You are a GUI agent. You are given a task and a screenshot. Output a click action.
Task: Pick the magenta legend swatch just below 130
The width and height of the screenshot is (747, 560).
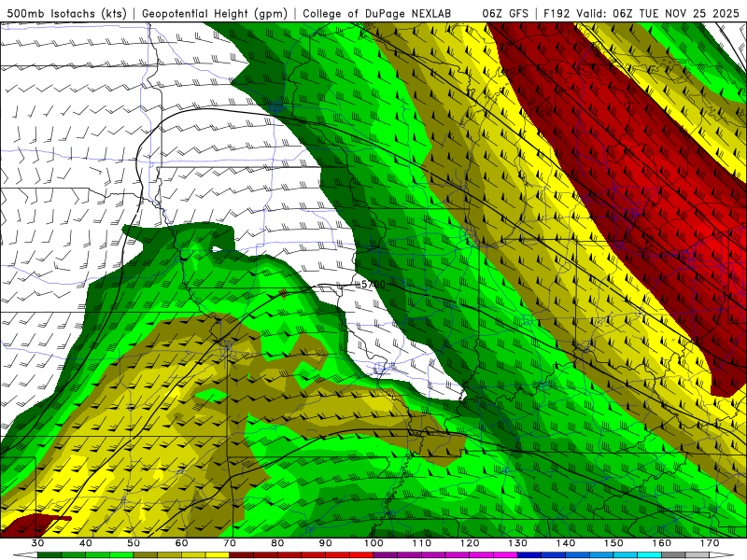click(505, 554)
